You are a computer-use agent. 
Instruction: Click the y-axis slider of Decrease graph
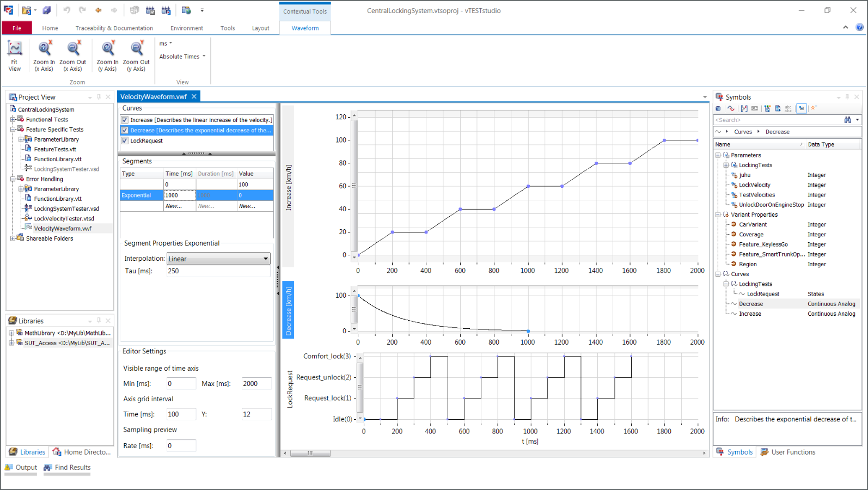coord(354,309)
